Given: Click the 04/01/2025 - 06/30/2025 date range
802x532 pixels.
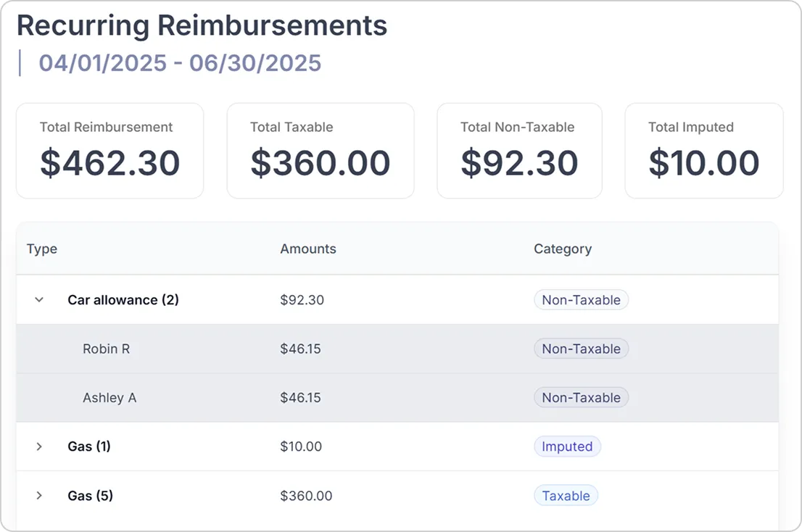Looking at the screenshot, I should pyautogui.click(x=180, y=63).
